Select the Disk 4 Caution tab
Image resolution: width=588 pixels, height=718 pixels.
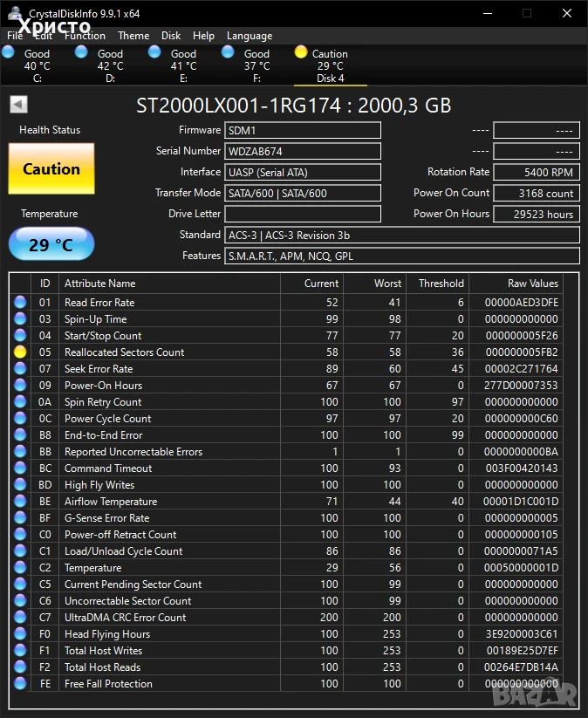tap(330, 65)
